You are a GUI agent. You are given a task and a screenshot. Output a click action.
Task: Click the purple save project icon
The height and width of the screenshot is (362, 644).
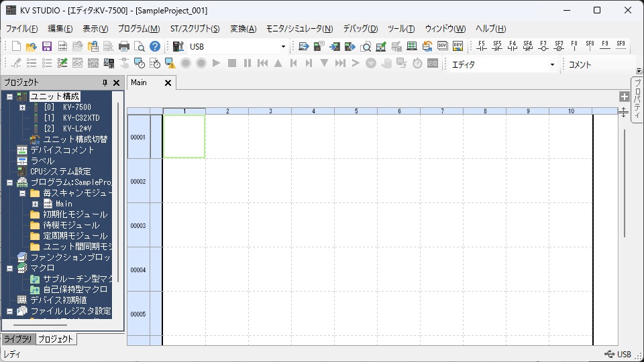pyautogui.click(x=47, y=47)
